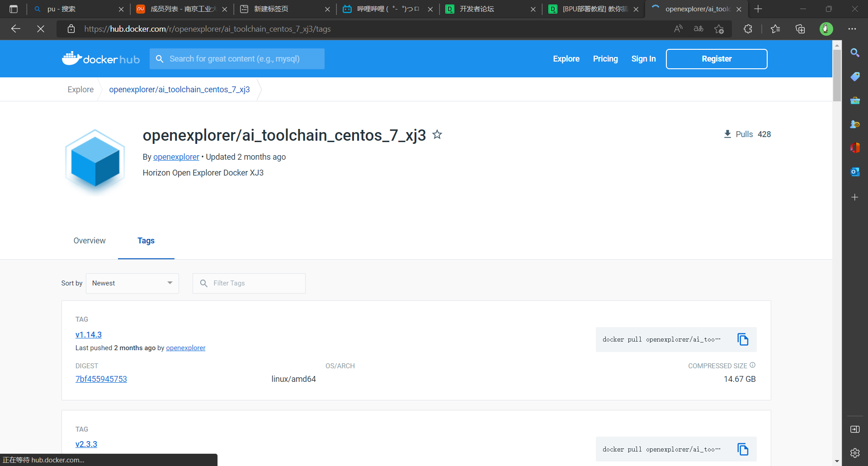The height and width of the screenshot is (466, 868).
Task: Switch to the 开发者论坛 browser tab
Action: tap(484, 9)
